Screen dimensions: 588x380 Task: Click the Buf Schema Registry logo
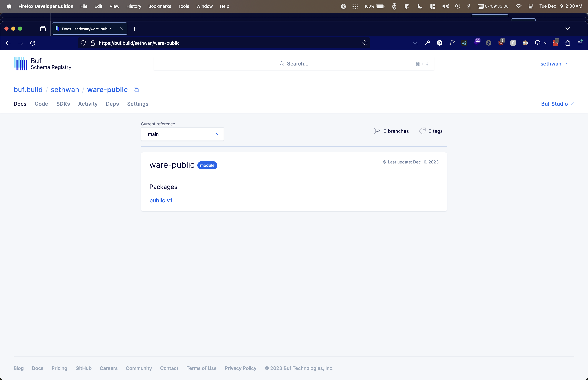[x=42, y=64]
